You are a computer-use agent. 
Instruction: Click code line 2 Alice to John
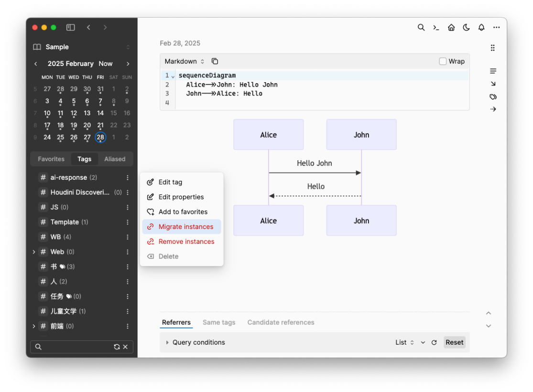click(231, 85)
